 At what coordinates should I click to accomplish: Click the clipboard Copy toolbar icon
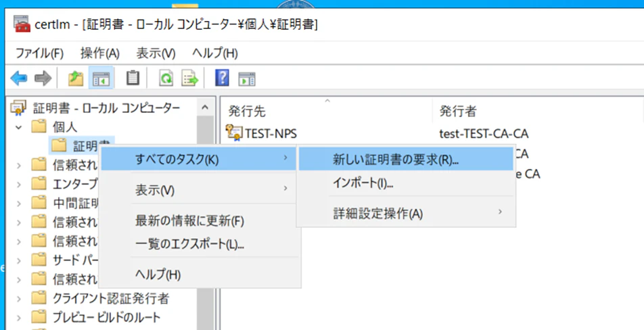pyautogui.click(x=133, y=78)
